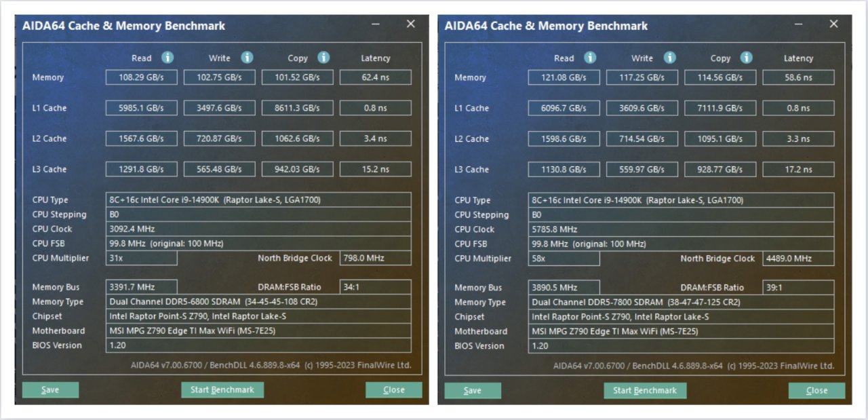The image size is (868, 420).
Task: Click Latency column header in right window
Action: 798,58
